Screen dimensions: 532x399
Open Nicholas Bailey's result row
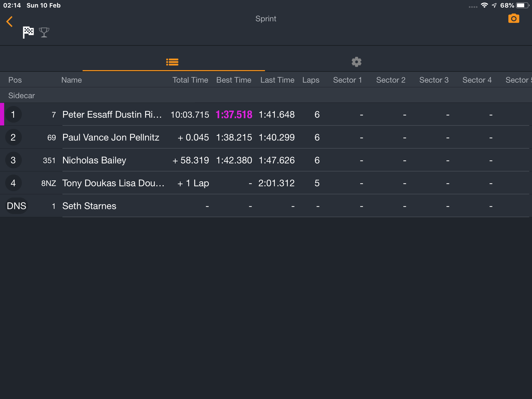coord(266,160)
